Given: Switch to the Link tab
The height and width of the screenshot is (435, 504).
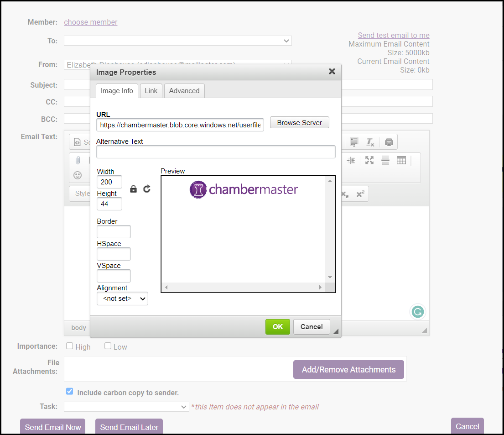Looking at the screenshot, I should [151, 91].
